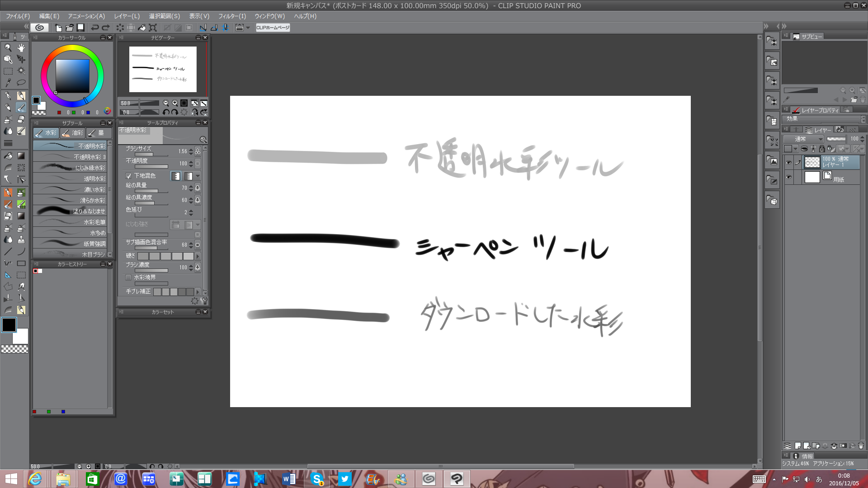Select the Zoom magnifier tool

click(8, 47)
